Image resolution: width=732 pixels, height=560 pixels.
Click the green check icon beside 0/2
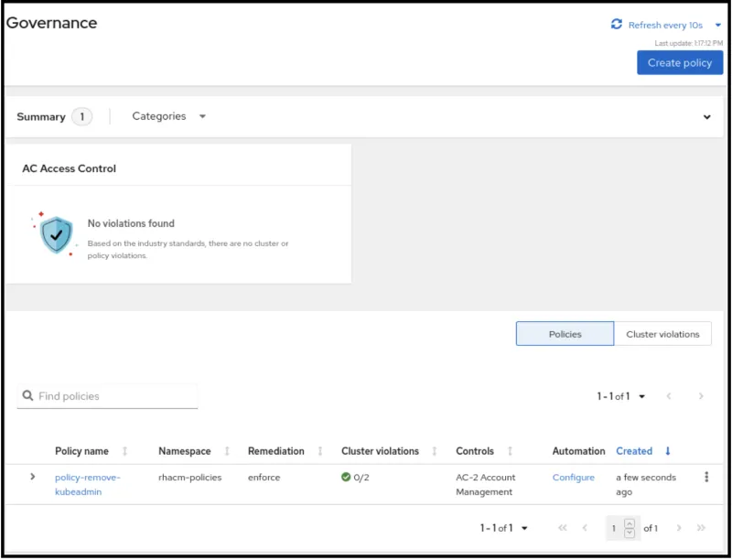point(345,477)
